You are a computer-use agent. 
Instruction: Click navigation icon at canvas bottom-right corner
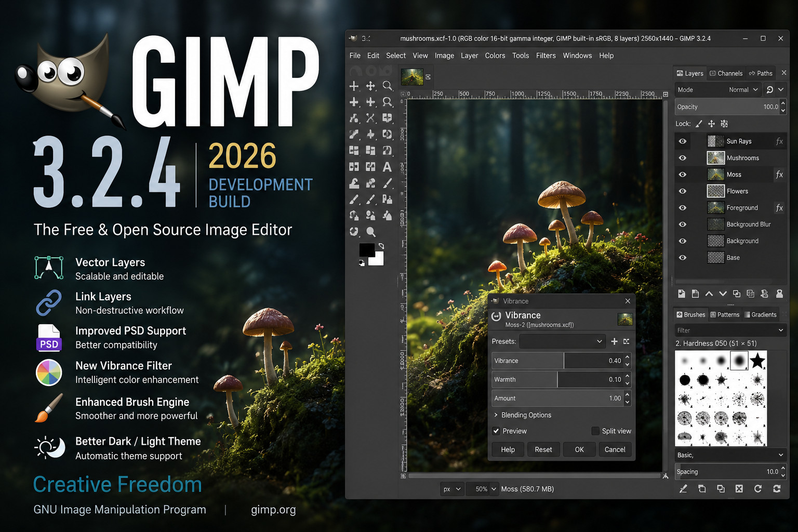(666, 476)
